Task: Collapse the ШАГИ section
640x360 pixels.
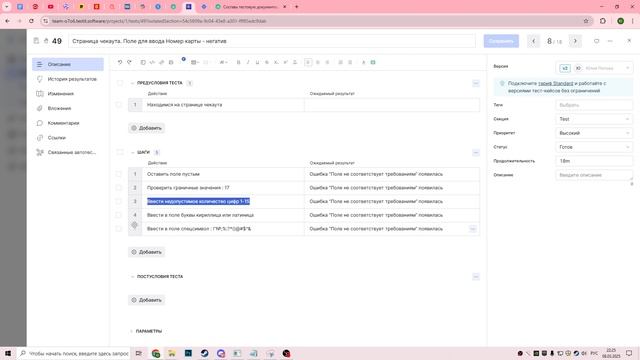Action: 132,153
